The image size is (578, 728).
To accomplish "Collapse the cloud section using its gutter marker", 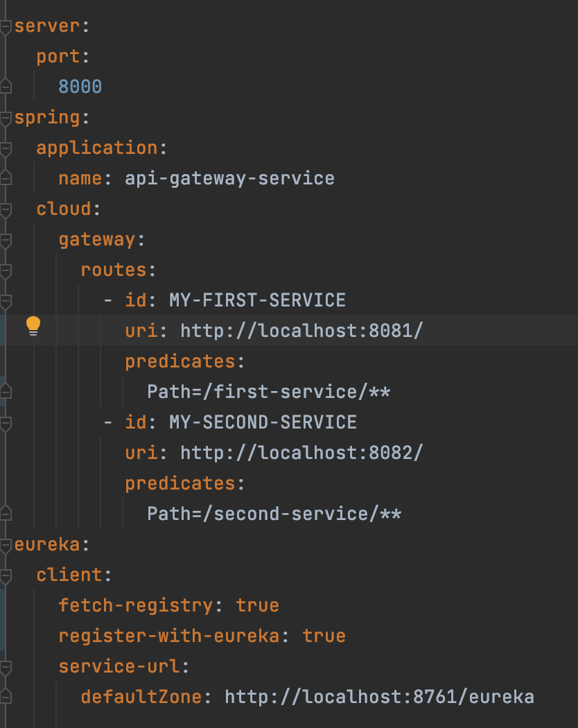I will coord(6,209).
